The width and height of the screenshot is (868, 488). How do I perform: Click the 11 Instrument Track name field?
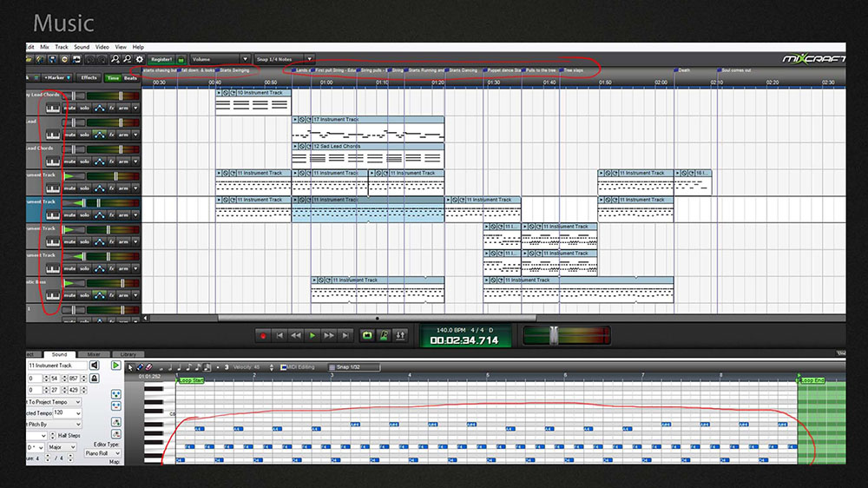click(x=57, y=366)
